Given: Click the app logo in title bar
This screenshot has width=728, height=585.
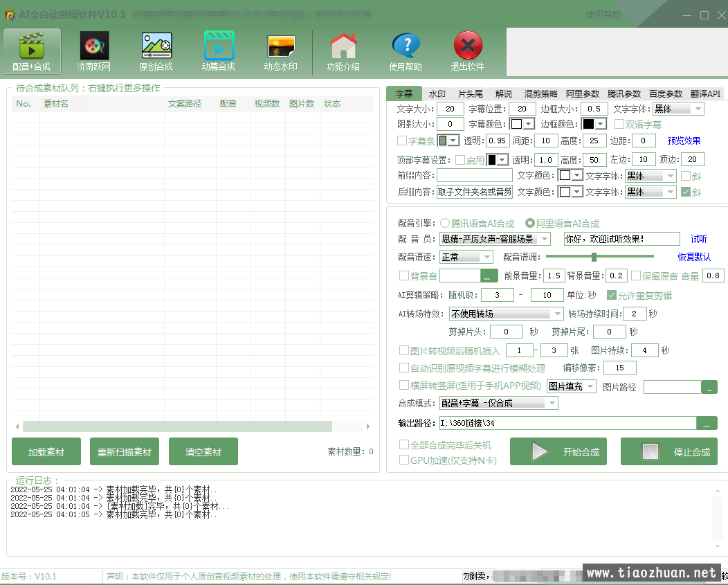Looking at the screenshot, I should click(10, 15).
